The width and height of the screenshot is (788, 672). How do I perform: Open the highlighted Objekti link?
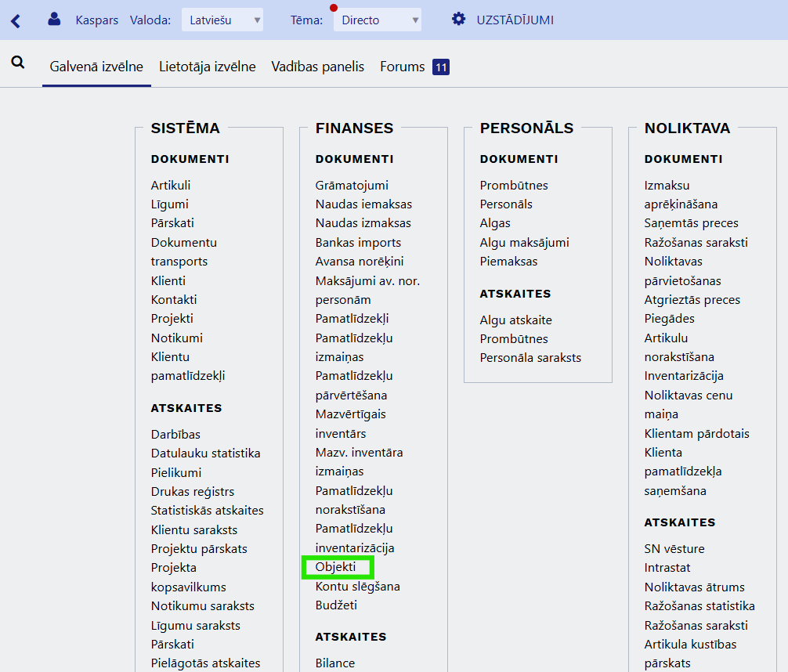point(335,567)
